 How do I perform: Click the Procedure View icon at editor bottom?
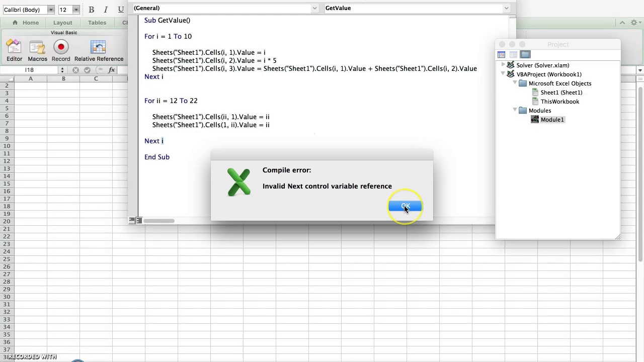(132, 220)
